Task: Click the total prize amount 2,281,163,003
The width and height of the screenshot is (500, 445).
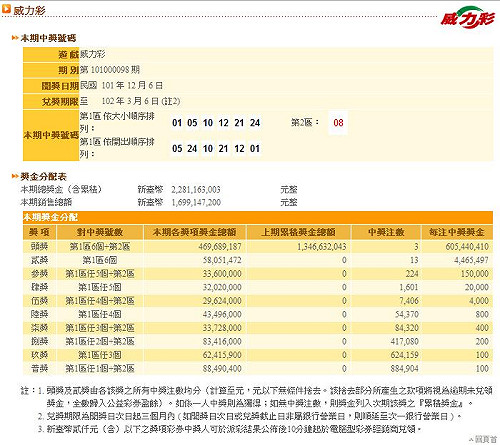Action: [196, 190]
